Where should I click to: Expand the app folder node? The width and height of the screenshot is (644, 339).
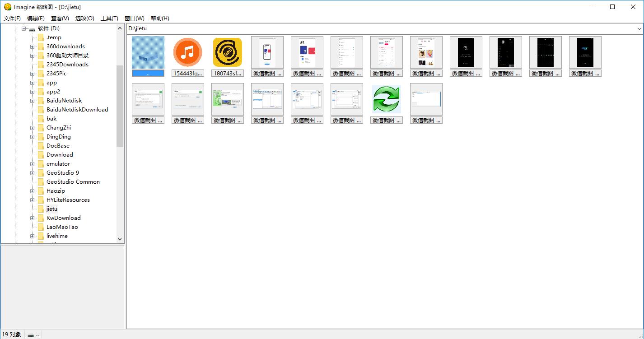tap(33, 83)
